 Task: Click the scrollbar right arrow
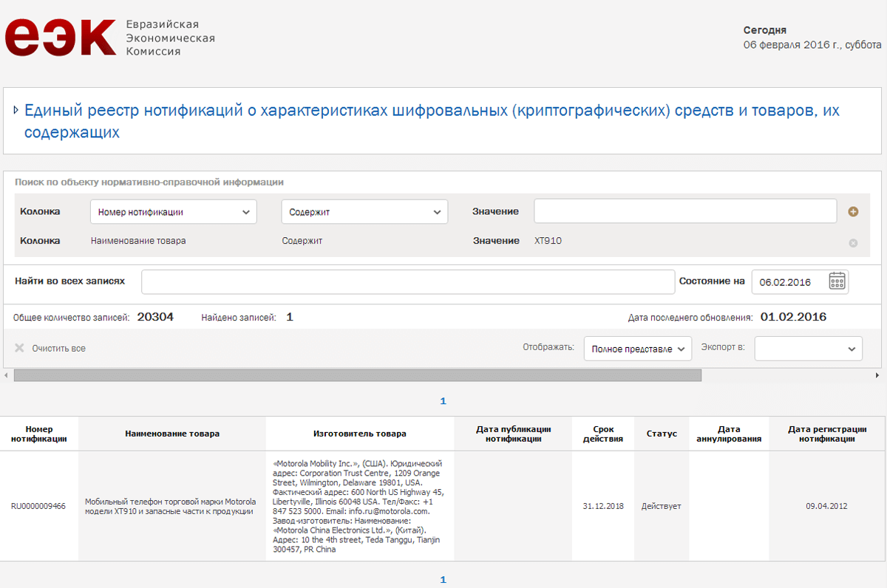pyautogui.click(x=878, y=375)
